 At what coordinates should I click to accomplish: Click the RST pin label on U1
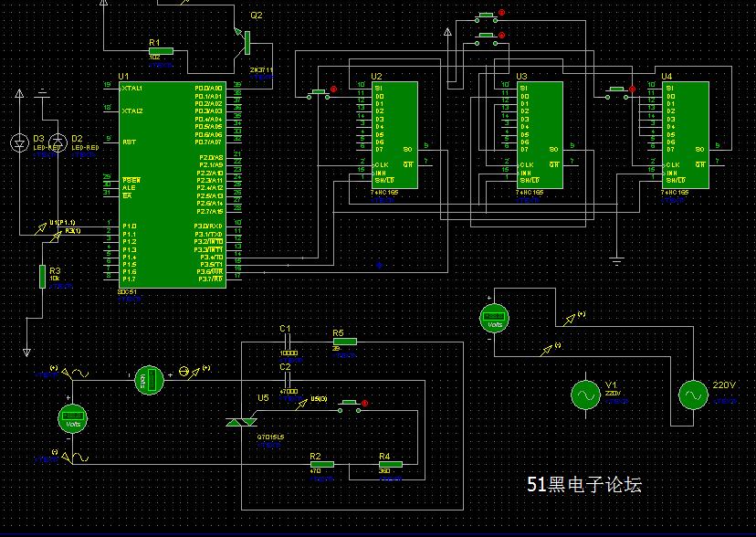pyautogui.click(x=129, y=142)
